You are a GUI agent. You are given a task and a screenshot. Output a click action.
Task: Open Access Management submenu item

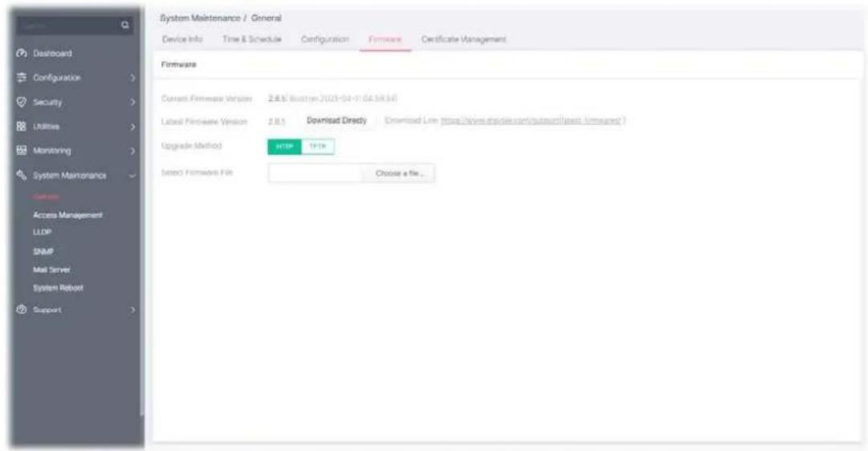[67, 215]
